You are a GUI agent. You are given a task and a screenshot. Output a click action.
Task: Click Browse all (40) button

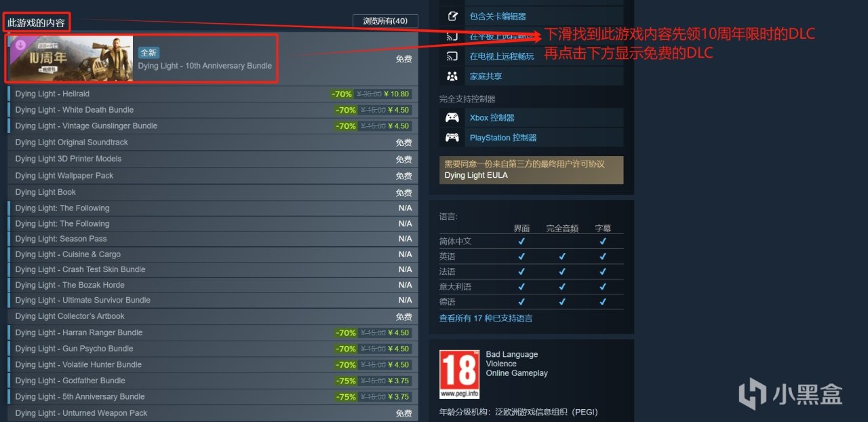385,21
